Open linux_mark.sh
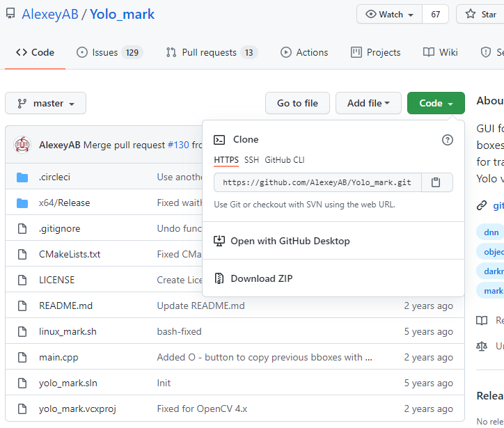The image size is (504, 428). click(x=68, y=331)
